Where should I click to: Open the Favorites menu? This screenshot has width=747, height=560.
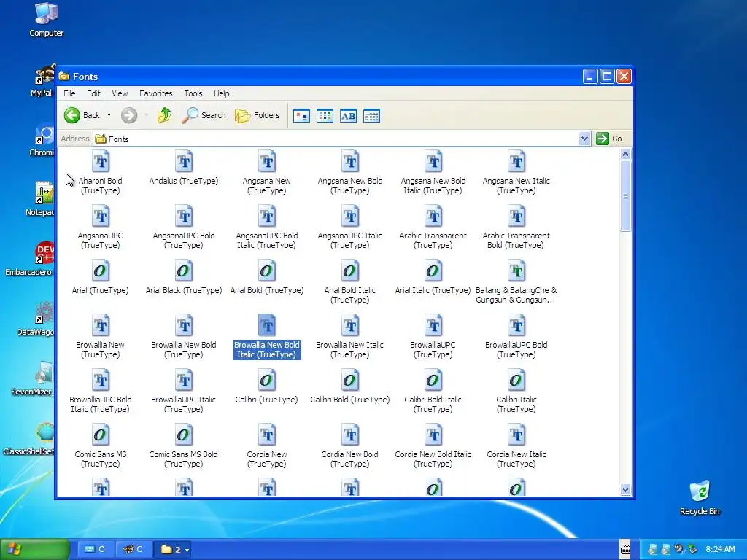coord(156,93)
